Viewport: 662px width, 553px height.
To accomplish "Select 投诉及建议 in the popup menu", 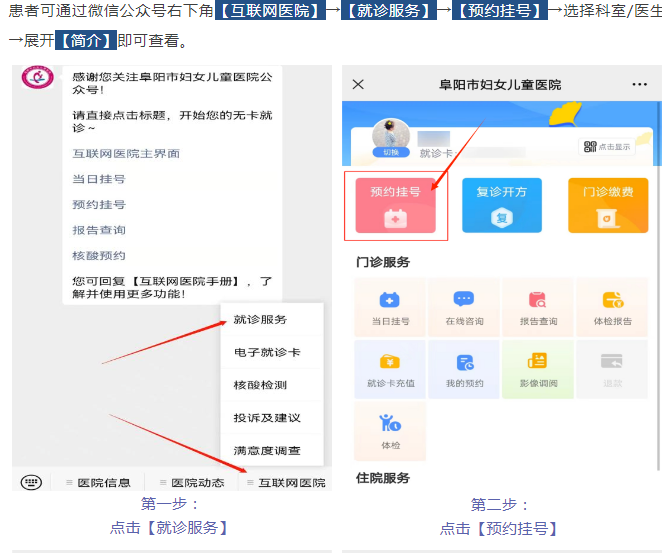I will (272, 418).
